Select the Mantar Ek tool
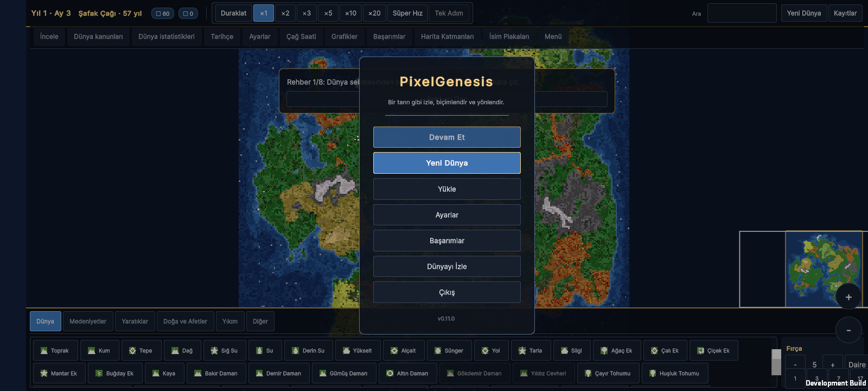Screen dimensions: 868x391 (59, 374)
